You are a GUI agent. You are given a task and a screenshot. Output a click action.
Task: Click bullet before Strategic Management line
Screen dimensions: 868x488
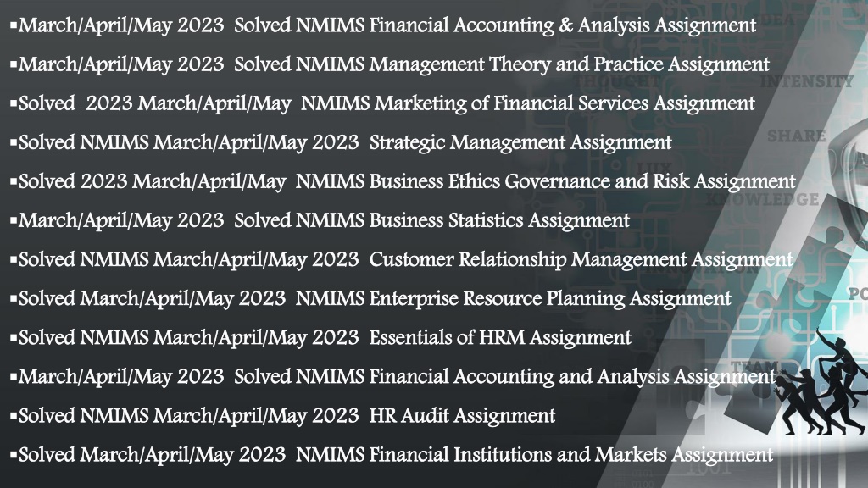(14, 143)
